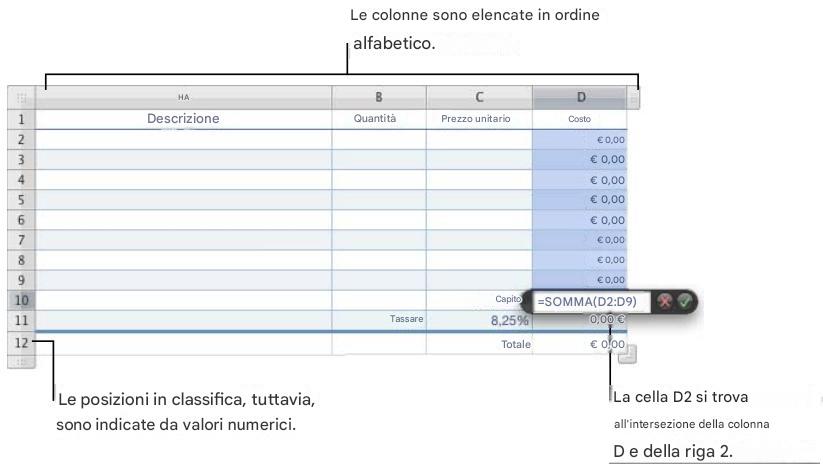823x464 pixels.
Task: Click the Capito label cell in row 10
Action: tap(479, 300)
